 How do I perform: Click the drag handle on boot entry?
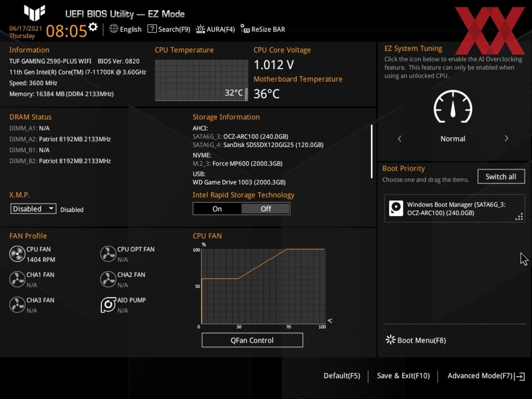(x=519, y=217)
